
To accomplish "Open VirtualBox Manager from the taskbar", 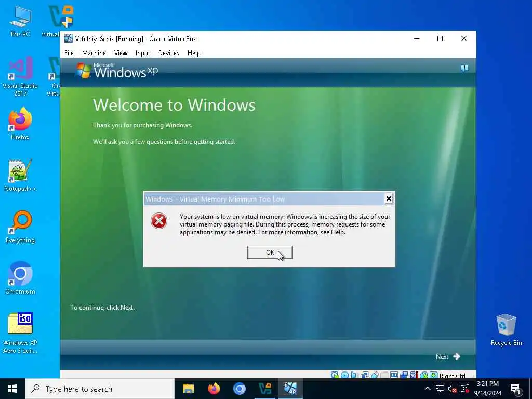I will (264, 389).
